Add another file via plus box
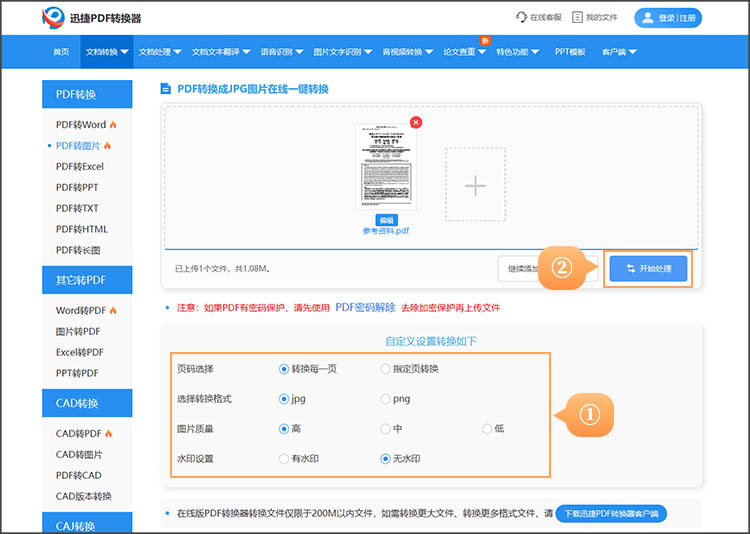750x534 pixels. (475, 185)
